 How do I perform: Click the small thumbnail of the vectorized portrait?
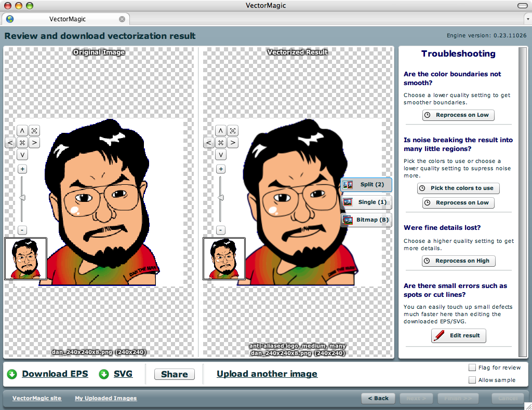(223, 257)
